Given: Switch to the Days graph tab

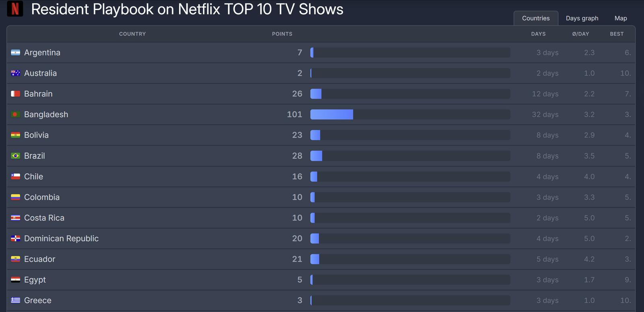Looking at the screenshot, I should click(x=582, y=18).
